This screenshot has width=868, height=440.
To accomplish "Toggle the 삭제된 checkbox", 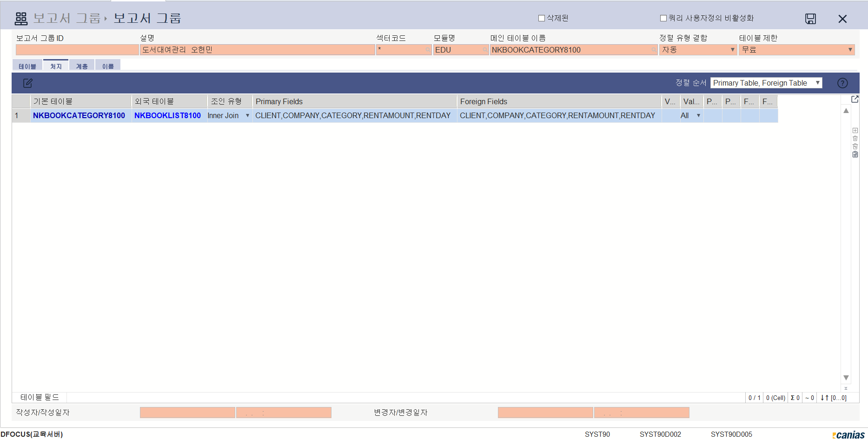I will point(542,18).
